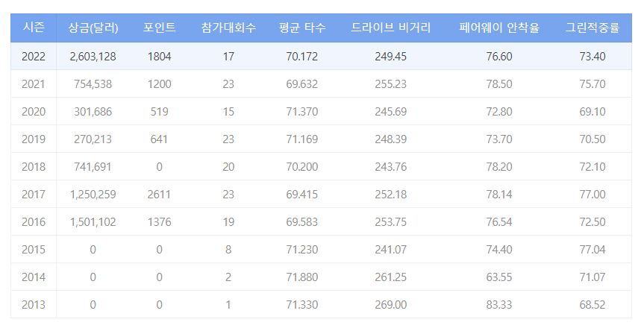Viewport: 644px width, 334px height.
Task: Click points value 641
Action: click(159, 139)
